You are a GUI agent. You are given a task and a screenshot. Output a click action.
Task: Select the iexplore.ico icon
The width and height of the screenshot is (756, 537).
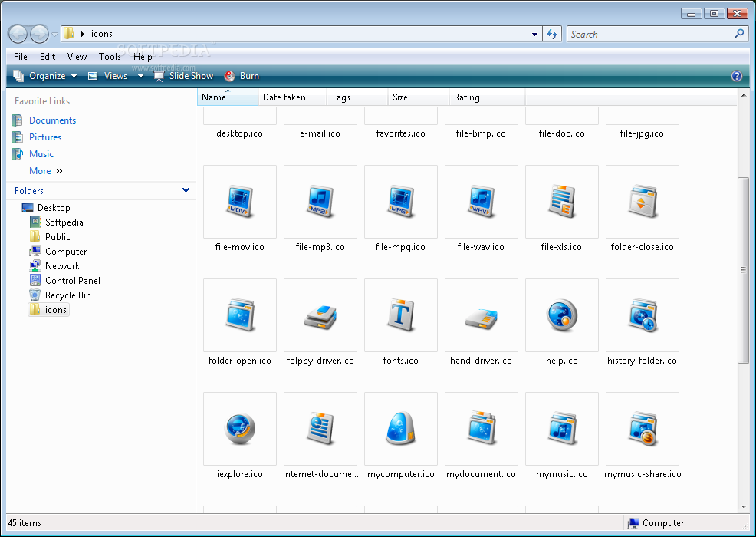tap(240, 428)
